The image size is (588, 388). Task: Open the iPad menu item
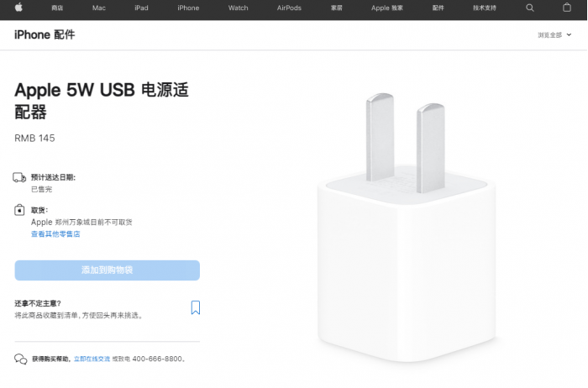point(141,8)
